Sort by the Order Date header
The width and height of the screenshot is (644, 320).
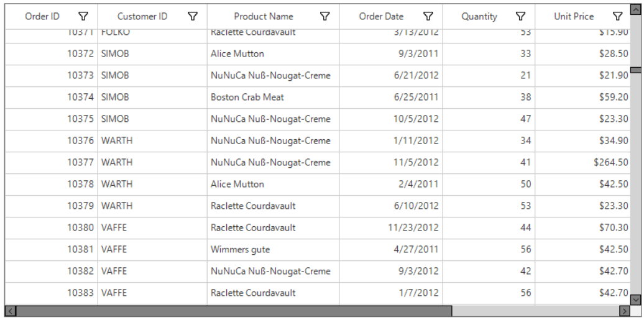[381, 16]
